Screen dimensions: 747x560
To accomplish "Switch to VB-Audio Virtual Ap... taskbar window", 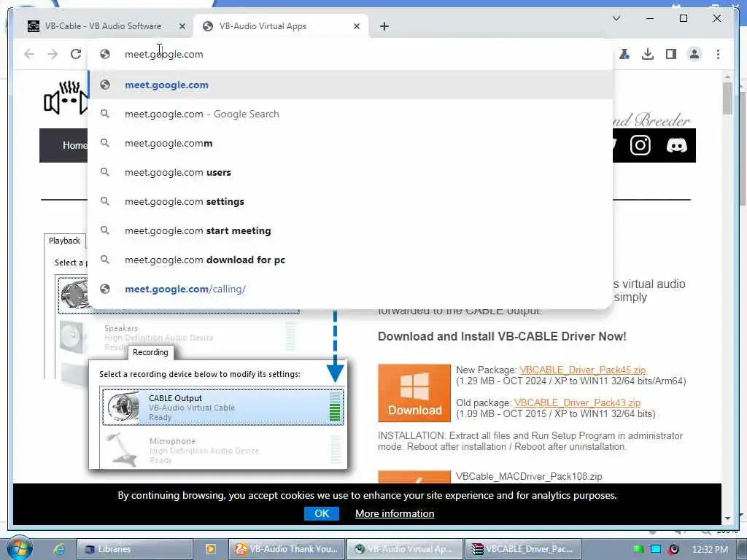I will (405, 549).
